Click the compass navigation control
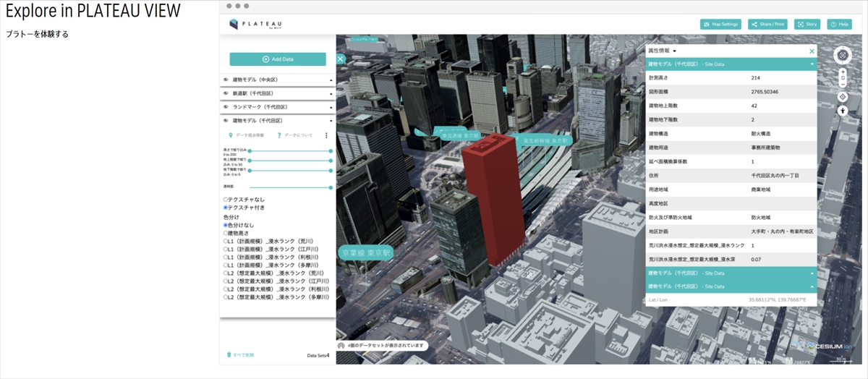 tap(843, 56)
